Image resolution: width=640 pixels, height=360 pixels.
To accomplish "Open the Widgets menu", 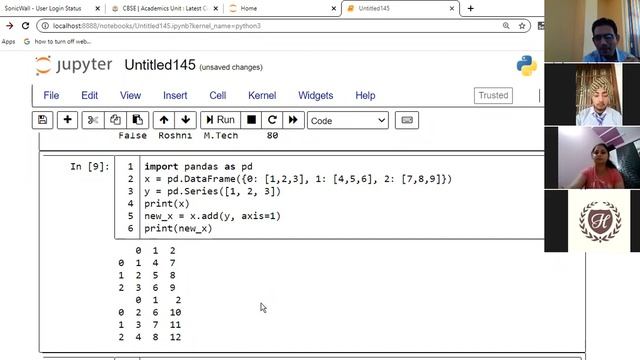I will tap(316, 96).
